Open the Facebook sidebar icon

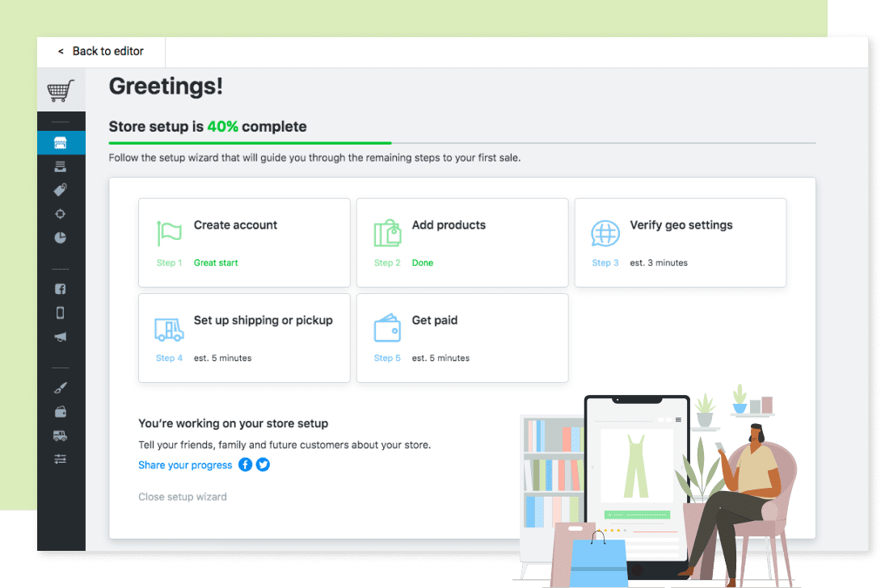(61, 289)
